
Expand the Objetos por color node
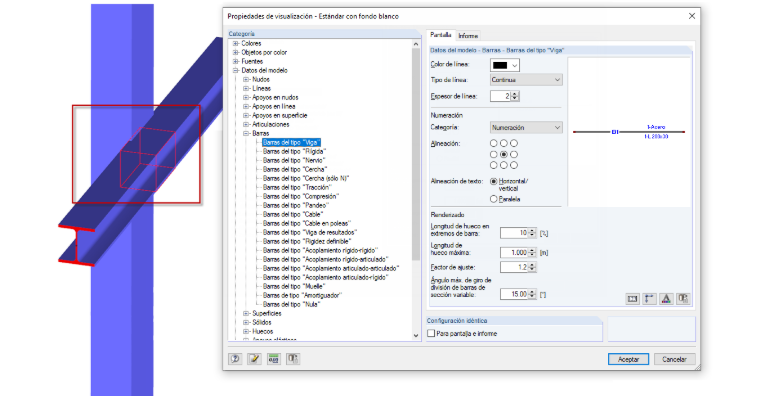point(236,52)
